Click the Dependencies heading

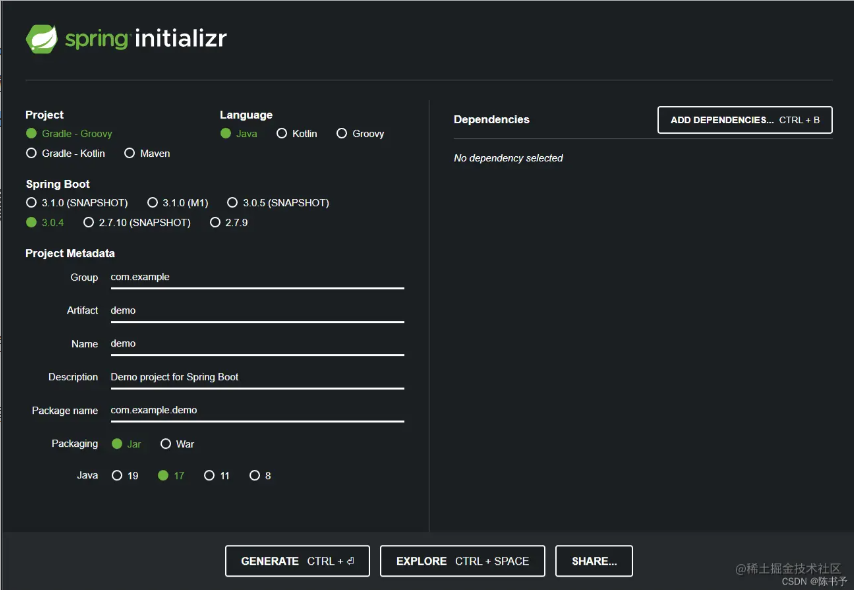491,119
